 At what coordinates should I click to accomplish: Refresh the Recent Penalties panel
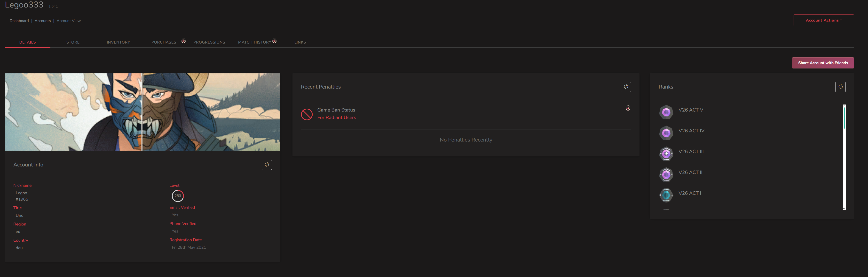626,87
